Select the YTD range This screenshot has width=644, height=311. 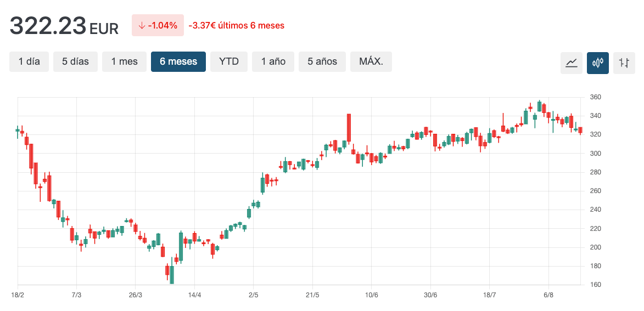click(x=229, y=61)
